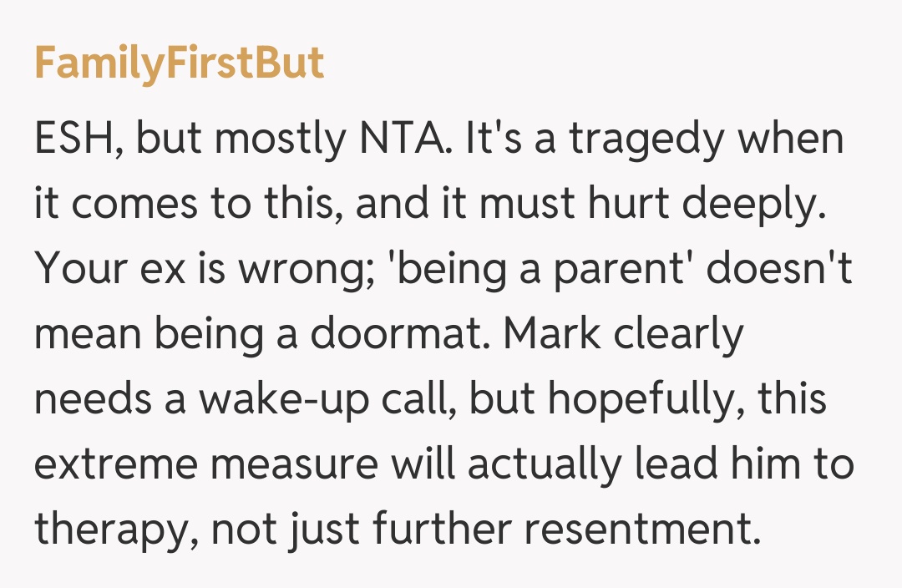Screen dimensions: 902x588
Task: Open the FamilyFirstBut user profile
Action: point(179,63)
